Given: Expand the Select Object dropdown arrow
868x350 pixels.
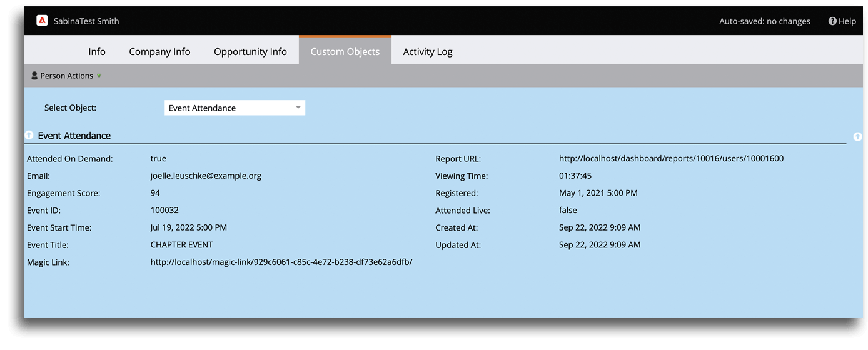Looking at the screenshot, I should click(298, 107).
